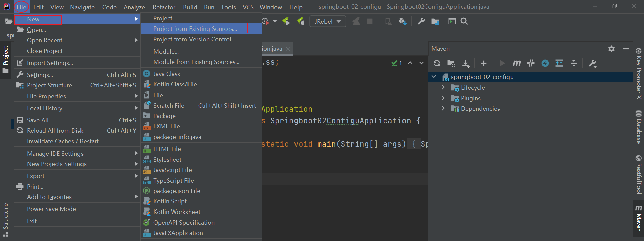Click Download Sources and Documentation icon
This screenshot has width=644, height=241.
466,63
